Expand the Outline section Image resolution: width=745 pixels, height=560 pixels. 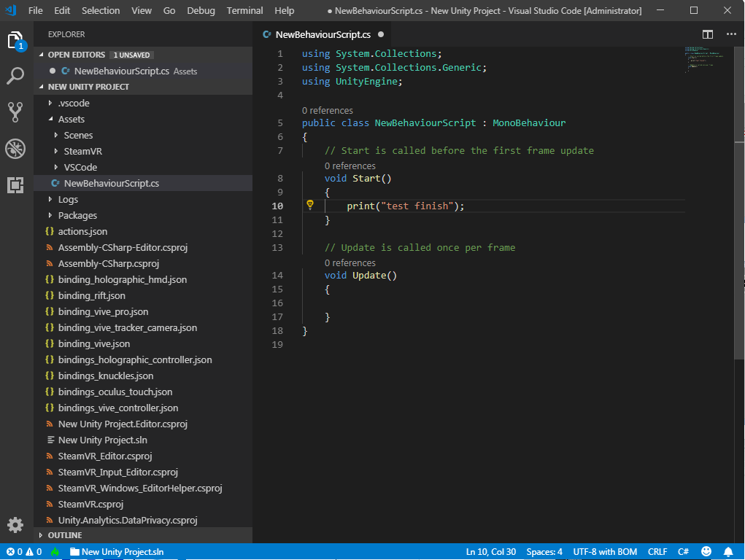coord(66,534)
